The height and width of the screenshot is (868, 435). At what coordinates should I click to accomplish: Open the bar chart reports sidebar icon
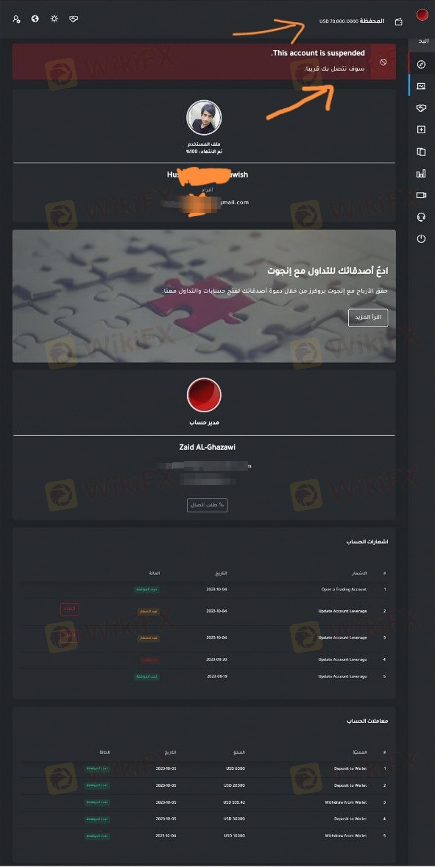click(421, 174)
